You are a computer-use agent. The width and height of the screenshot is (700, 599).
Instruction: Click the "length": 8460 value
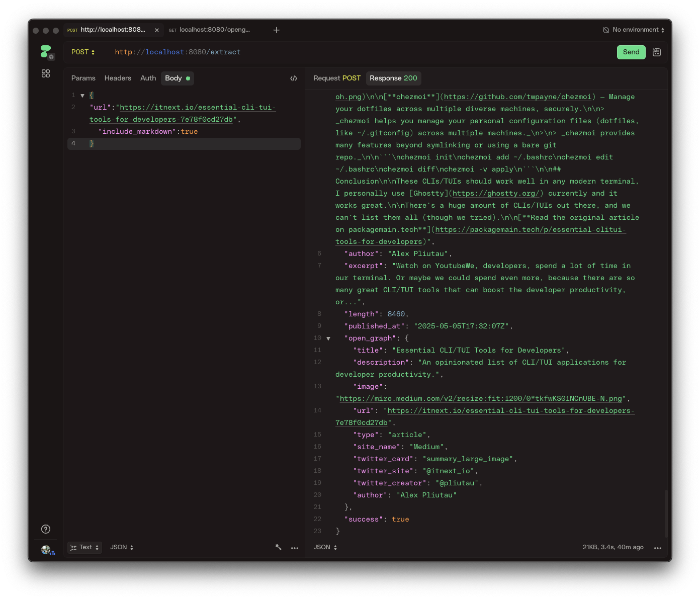(x=396, y=314)
